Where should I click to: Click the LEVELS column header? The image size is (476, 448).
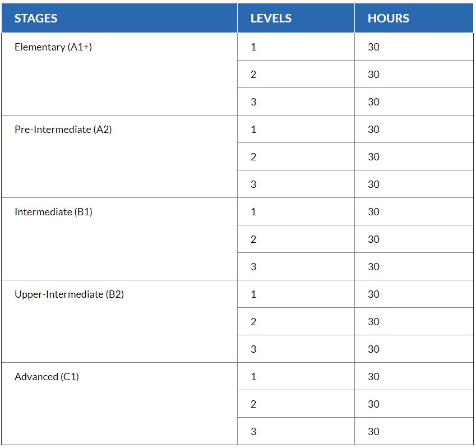click(296, 18)
